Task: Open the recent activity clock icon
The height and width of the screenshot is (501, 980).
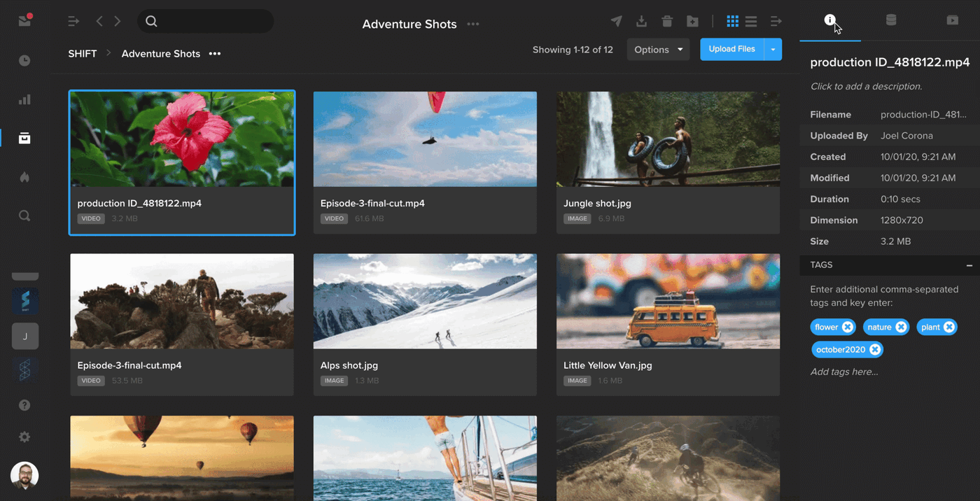Action: [x=24, y=60]
